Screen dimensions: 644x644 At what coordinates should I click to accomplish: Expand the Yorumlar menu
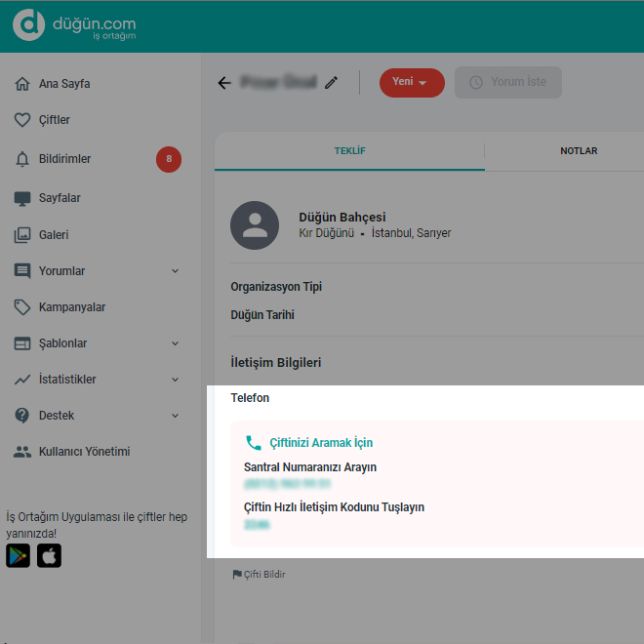click(175, 271)
